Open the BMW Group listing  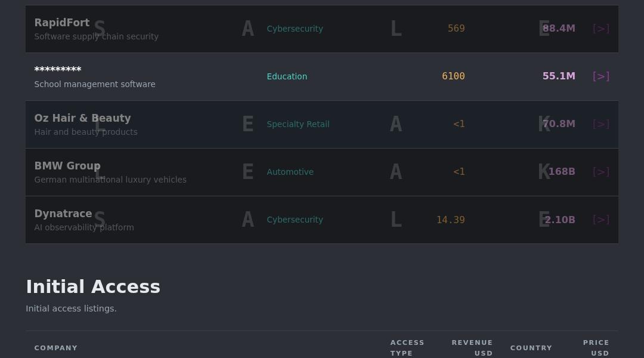(67, 166)
